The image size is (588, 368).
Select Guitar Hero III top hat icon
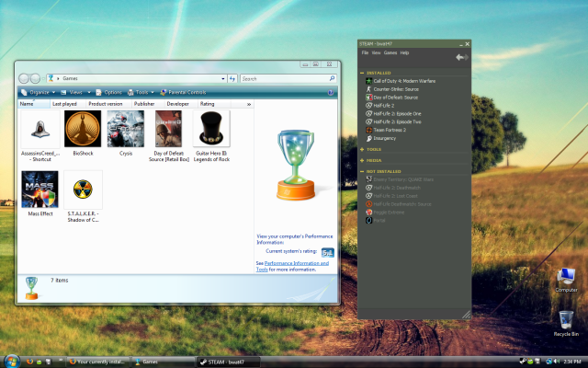click(211, 129)
